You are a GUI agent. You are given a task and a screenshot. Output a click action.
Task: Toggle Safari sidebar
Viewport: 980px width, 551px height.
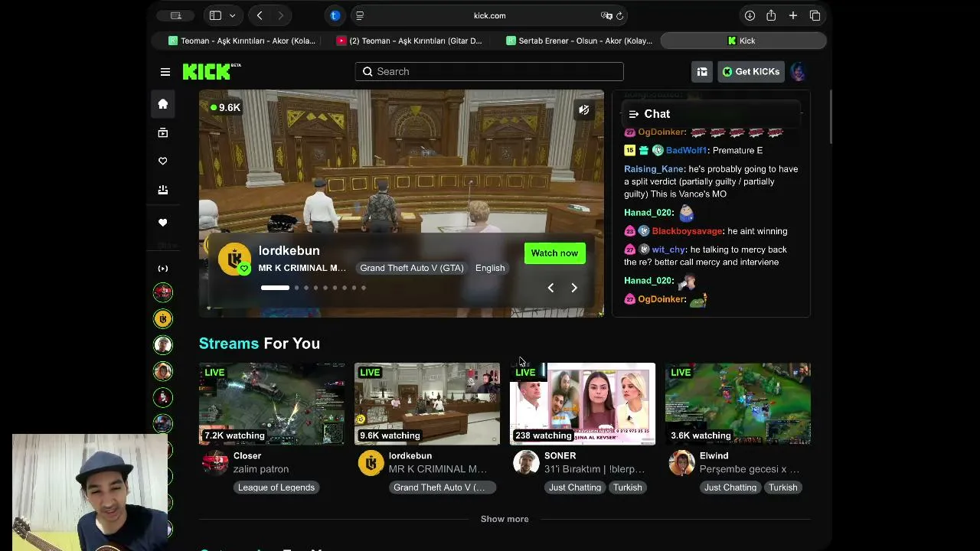tap(215, 15)
